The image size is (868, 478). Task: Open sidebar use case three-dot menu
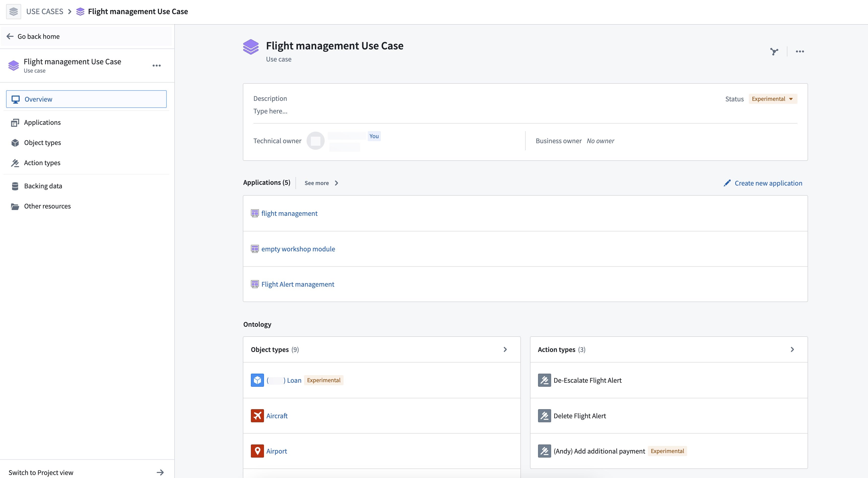coord(157,66)
